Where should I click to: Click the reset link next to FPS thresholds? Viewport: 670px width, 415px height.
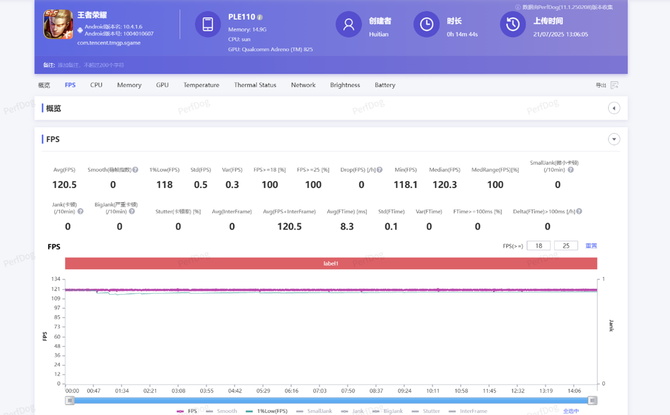coord(591,245)
